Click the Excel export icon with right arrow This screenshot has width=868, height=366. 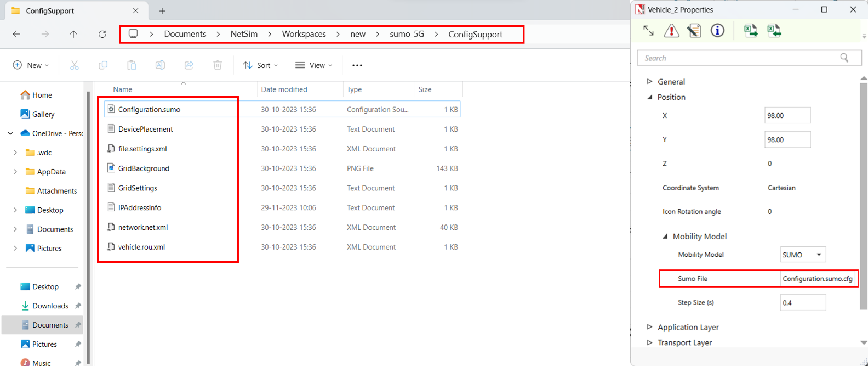[x=751, y=31]
